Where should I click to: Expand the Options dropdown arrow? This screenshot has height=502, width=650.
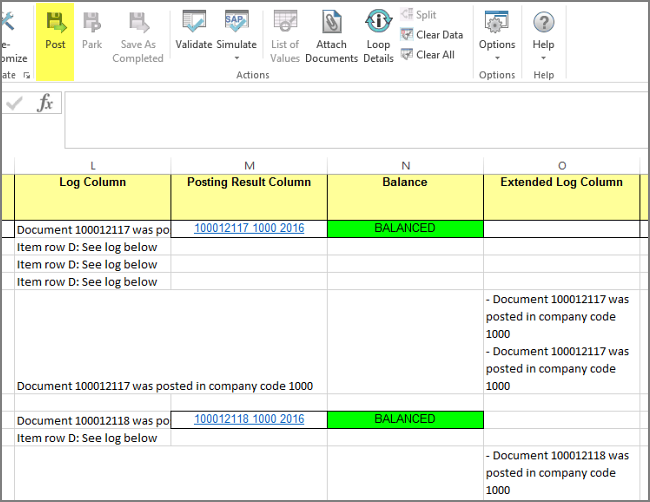coord(497,58)
